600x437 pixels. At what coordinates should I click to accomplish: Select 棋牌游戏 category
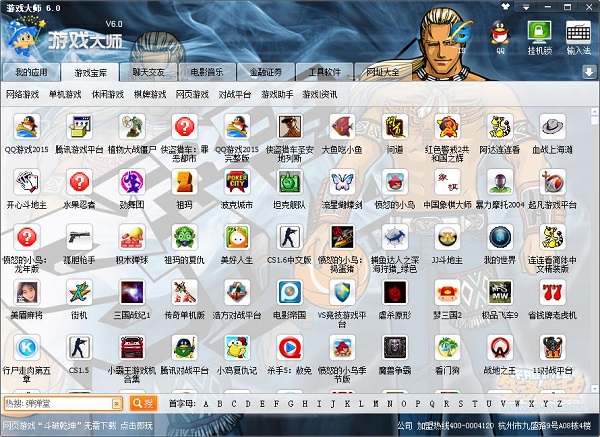pos(150,94)
